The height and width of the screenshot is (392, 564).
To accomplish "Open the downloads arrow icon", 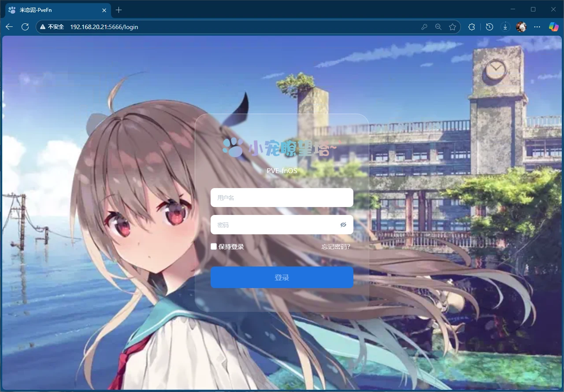I will [x=505, y=27].
